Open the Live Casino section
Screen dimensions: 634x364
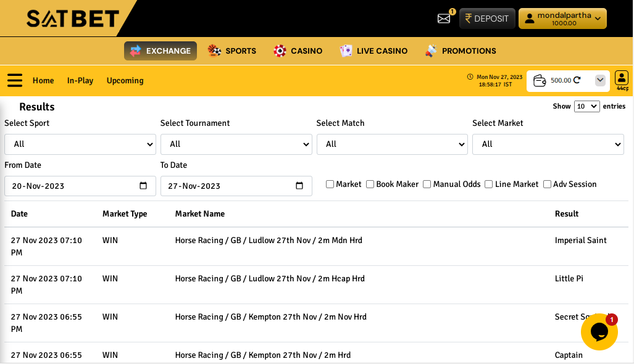[x=373, y=51]
